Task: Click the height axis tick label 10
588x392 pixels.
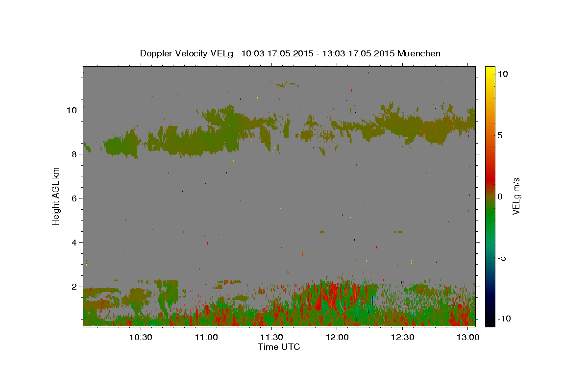Action: click(73, 110)
